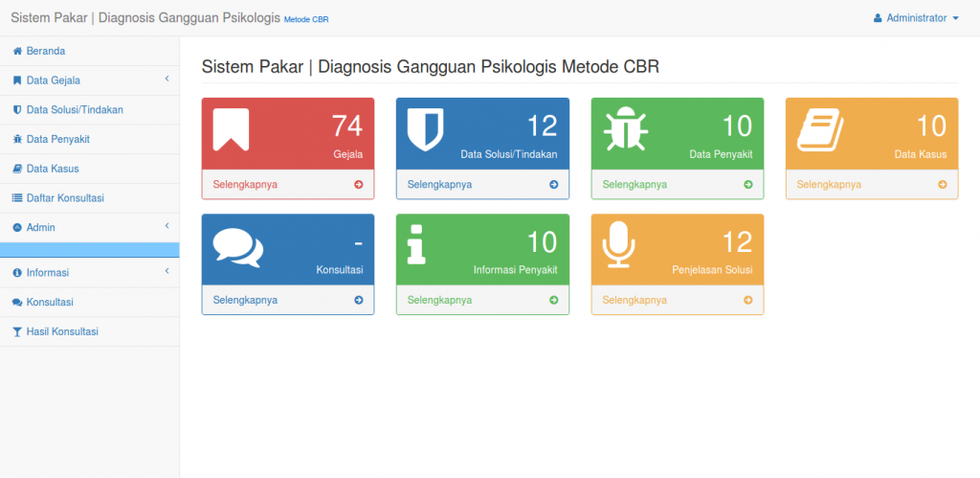Viewport: 980px width, 478px height.
Task: Expand the Admin submenu chevron
Action: click(167, 226)
